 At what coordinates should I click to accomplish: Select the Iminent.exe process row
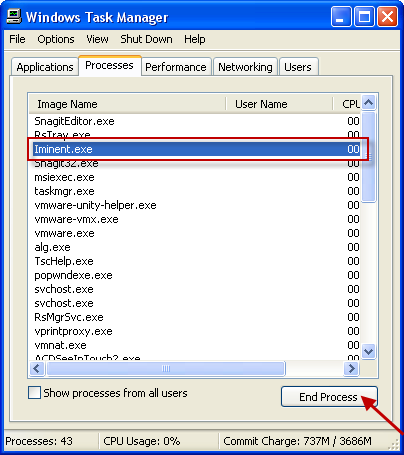[x=196, y=149]
